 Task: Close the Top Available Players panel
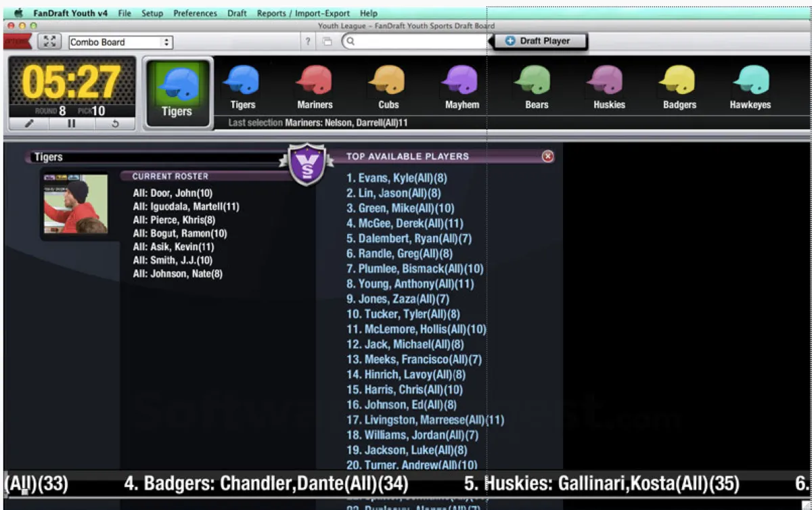(x=547, y=156)
